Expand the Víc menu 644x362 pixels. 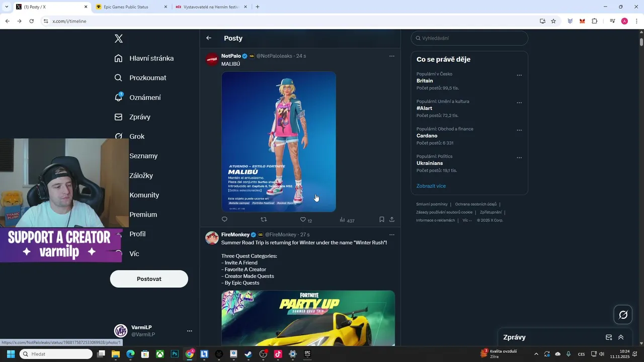coord(134,254)
